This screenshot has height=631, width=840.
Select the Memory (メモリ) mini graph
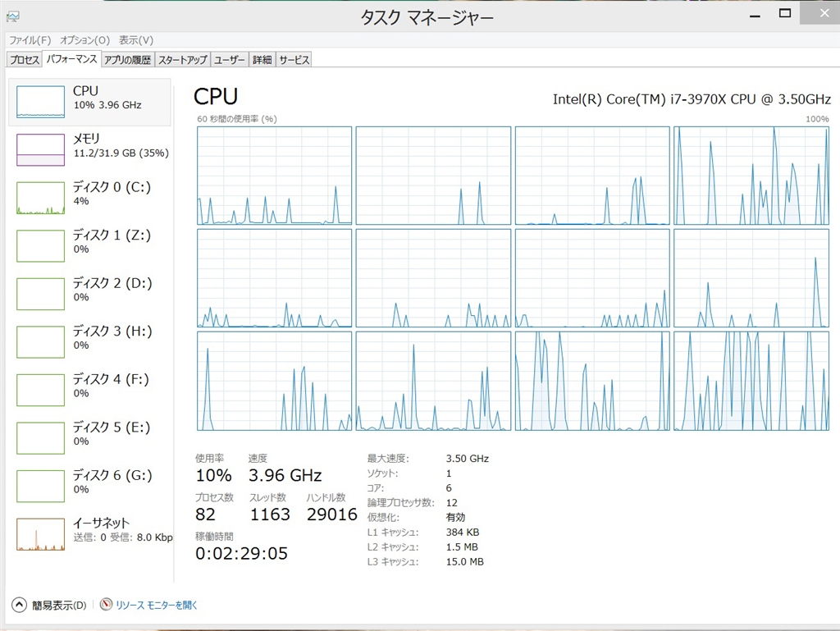(x=40, y=149)
